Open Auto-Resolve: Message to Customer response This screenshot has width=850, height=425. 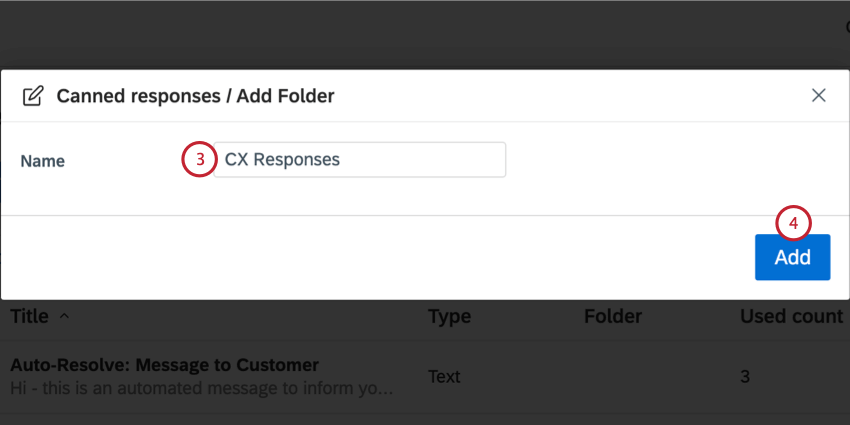[x=164, y=365]
